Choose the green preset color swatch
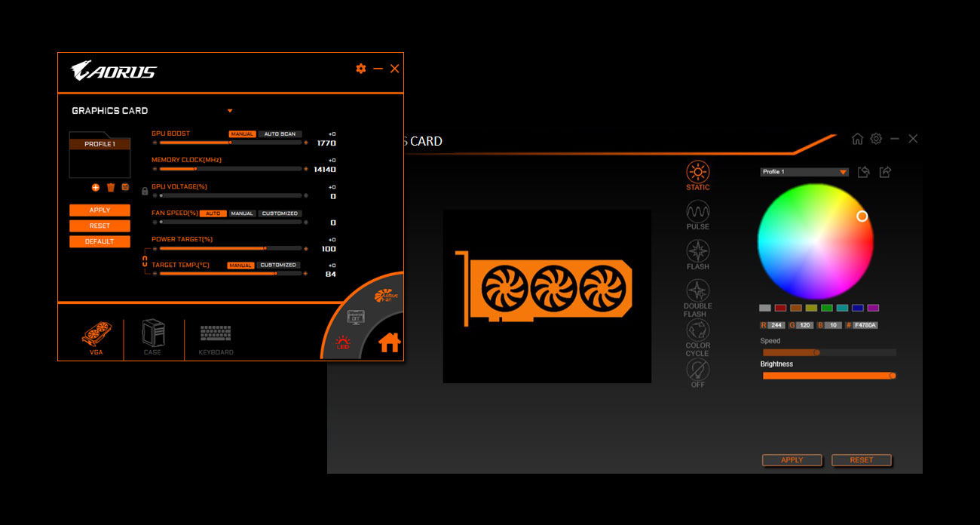 pos(827,308)
